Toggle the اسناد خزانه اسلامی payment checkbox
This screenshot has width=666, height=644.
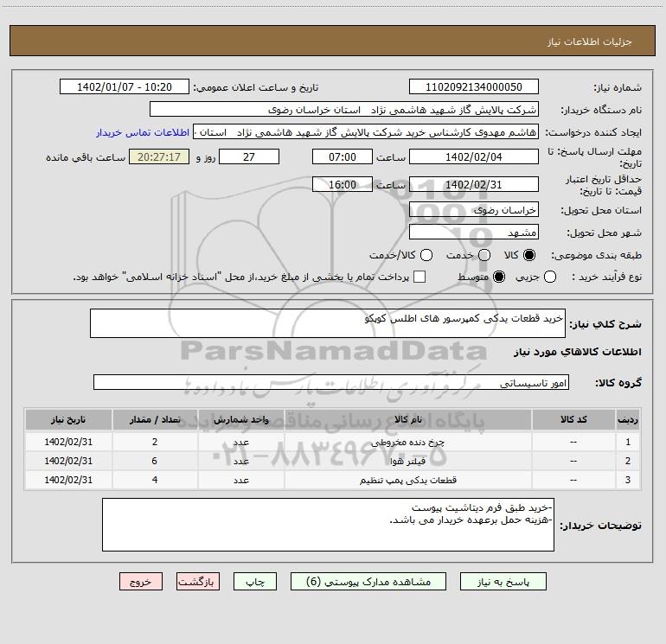tap(419, 277)
